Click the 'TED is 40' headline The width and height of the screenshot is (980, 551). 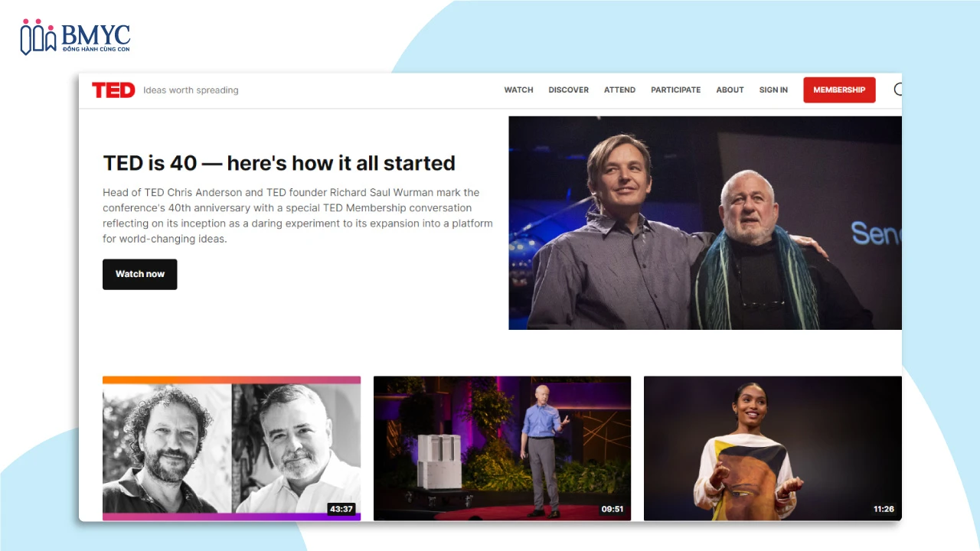click(x=279, y=163)
